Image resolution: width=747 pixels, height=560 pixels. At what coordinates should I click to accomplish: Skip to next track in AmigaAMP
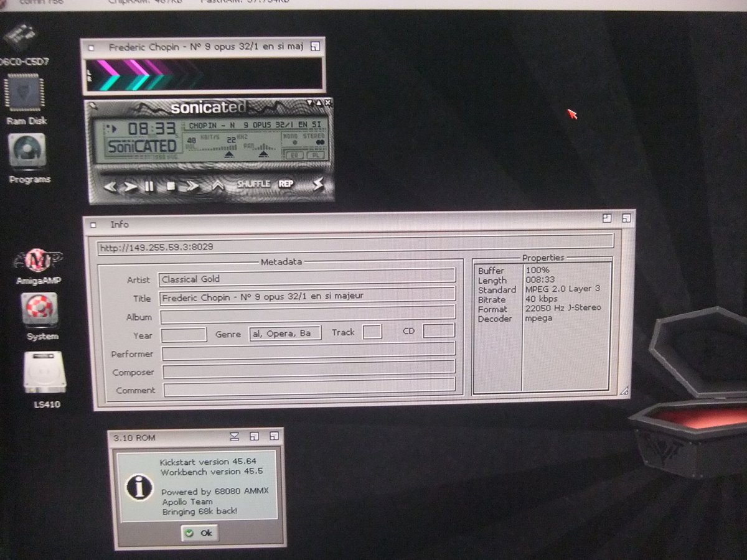pos(192,185)
